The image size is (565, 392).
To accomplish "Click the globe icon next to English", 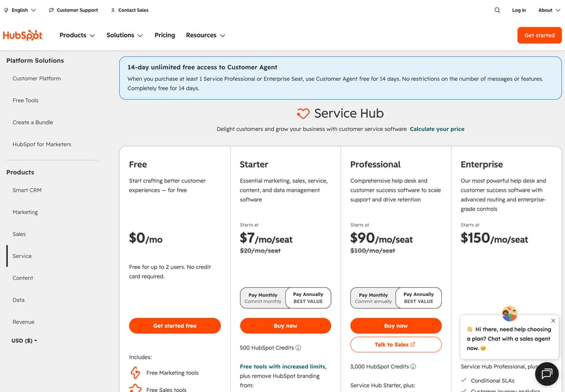I will point(6,10).
